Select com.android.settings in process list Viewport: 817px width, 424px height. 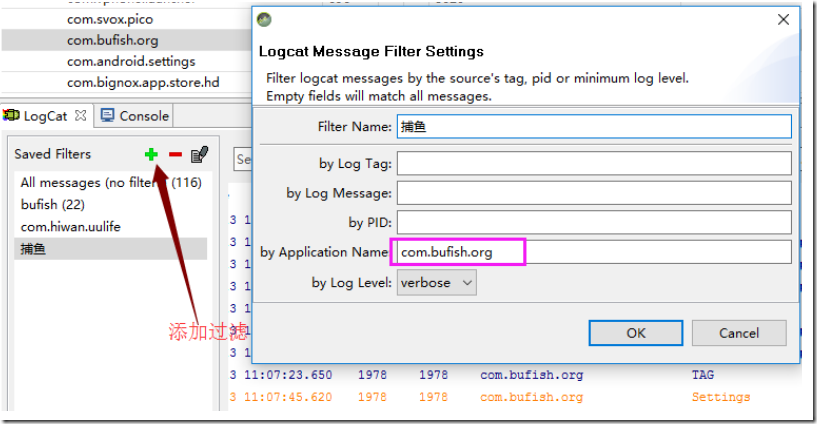coord(131,61)
